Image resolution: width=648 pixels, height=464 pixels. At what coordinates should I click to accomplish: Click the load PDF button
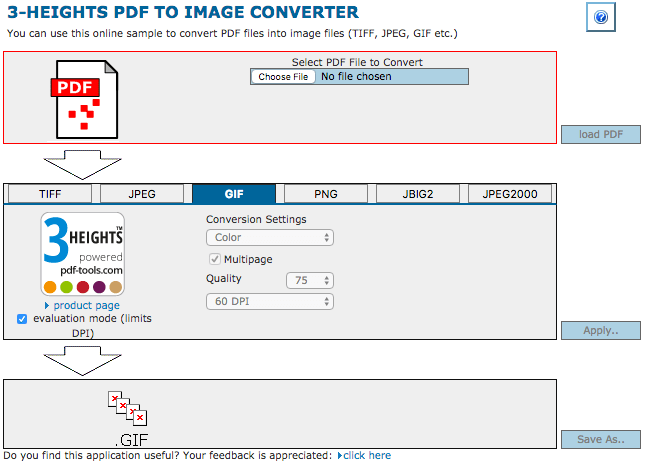601,135
